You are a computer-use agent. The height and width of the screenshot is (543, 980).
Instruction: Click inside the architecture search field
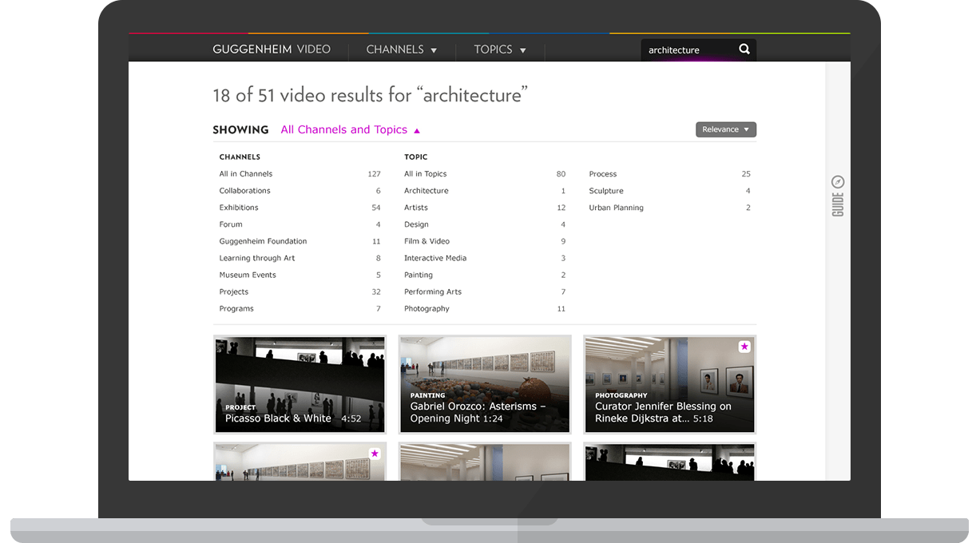click(x=683, y=49)
